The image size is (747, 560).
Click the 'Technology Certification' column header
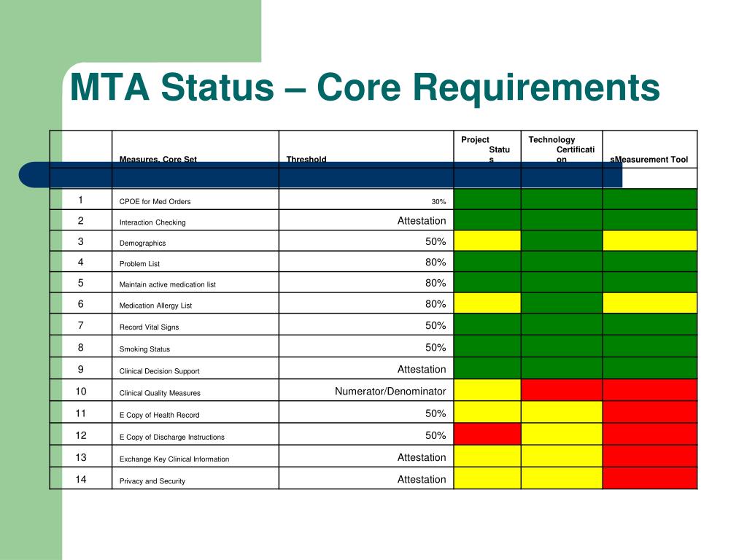(x=562, y=149)
